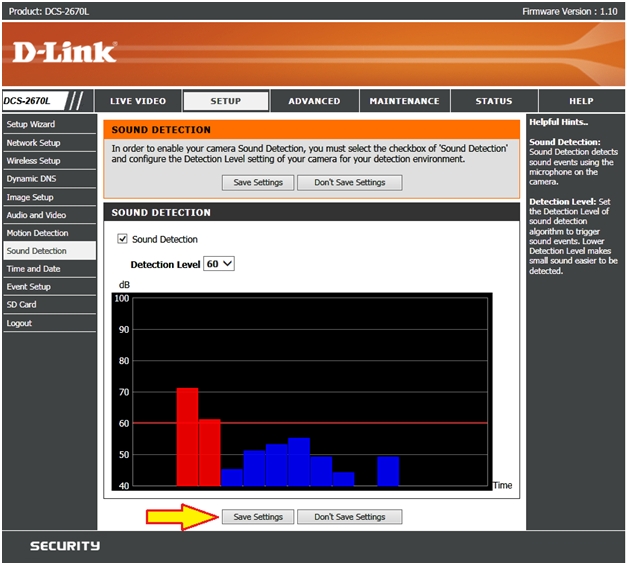
Task: Switch to the Live Video tab
Action: click(138, 101)
